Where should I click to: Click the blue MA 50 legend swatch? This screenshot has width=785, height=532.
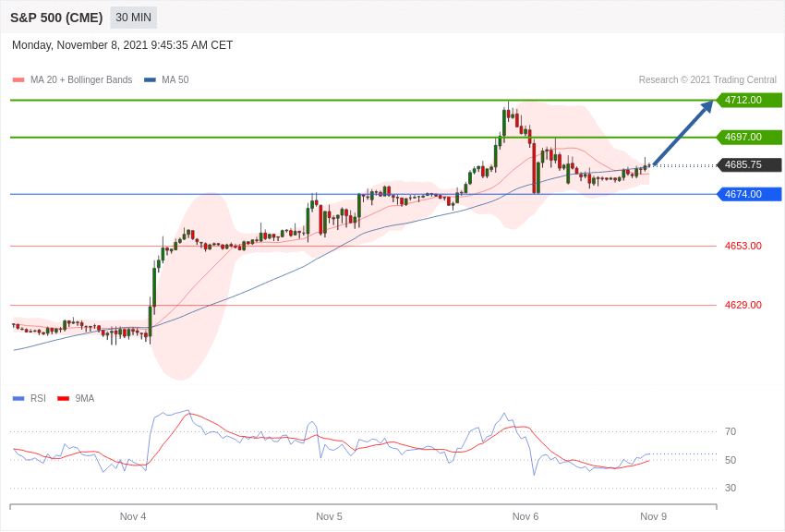[151, 79]
